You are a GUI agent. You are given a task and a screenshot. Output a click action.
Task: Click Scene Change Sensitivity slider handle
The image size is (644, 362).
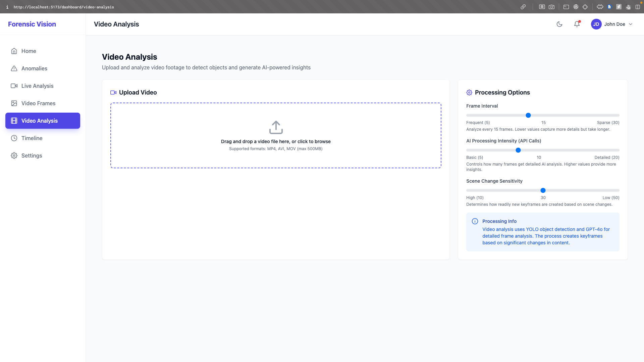[x=543, y=190]
